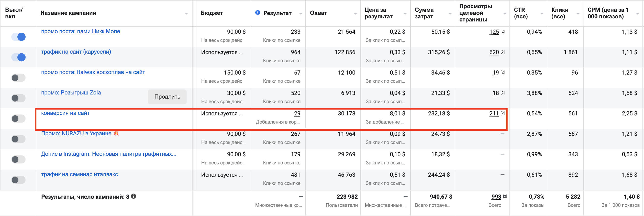Open the 'промо: Розыгрыш Zola' campaign
Screen dimensions: 644x216
(x=71, y=93)
